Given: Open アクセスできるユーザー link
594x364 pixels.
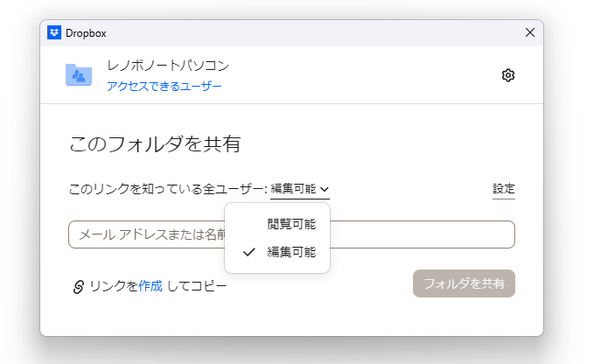Looking at the screenshot, I should point(164,87).
